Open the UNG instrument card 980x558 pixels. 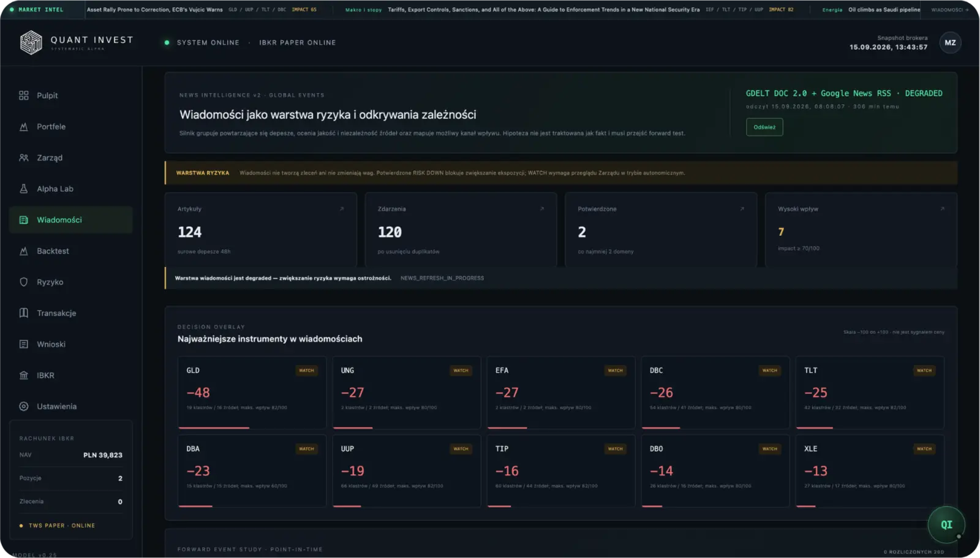[x=407, y=393]
